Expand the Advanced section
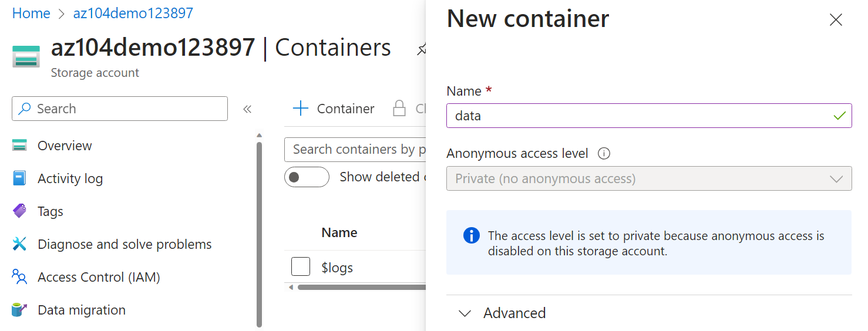 [x=503, y=313]
